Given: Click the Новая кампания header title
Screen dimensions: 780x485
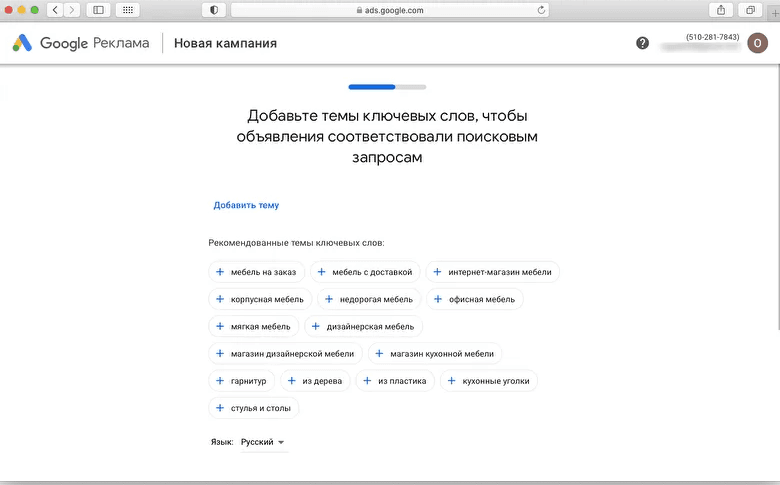Looking at the screenshot, I should 225,43.
